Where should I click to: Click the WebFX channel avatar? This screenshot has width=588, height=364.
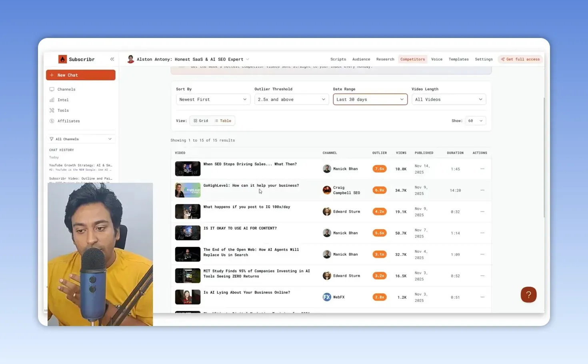[327, 297]
